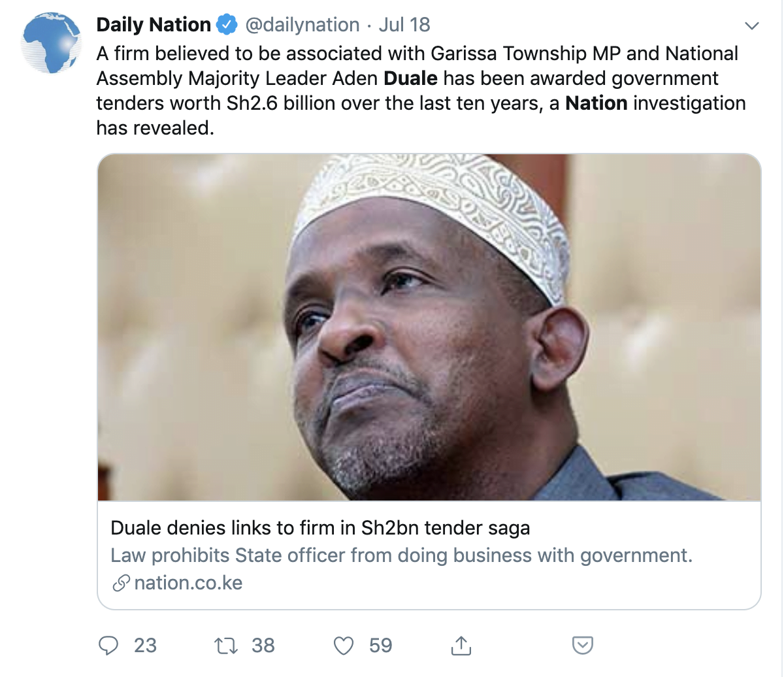
Task: Click the 38 retweets count
Action: tap(263, 646)
